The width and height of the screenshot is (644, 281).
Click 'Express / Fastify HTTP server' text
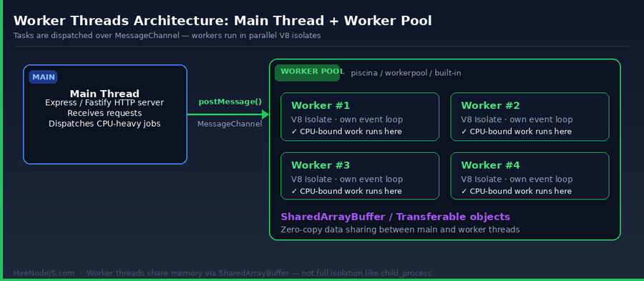(x=104, y=102)
